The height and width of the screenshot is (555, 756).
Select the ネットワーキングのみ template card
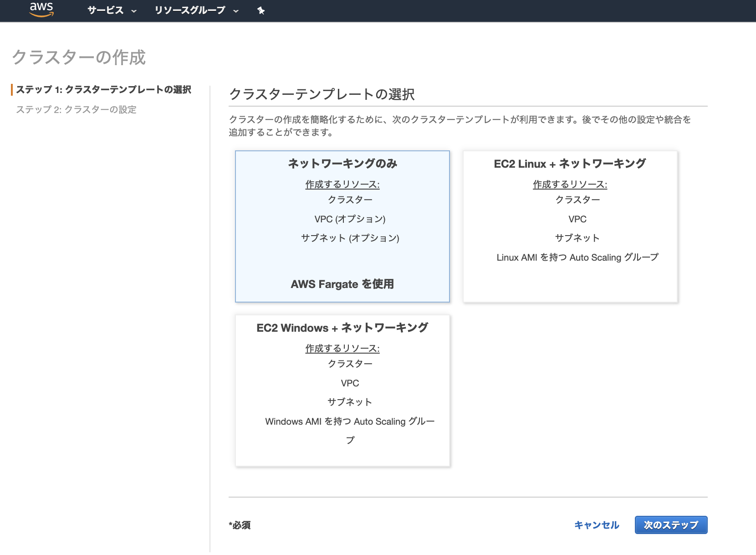pos(342,226)
